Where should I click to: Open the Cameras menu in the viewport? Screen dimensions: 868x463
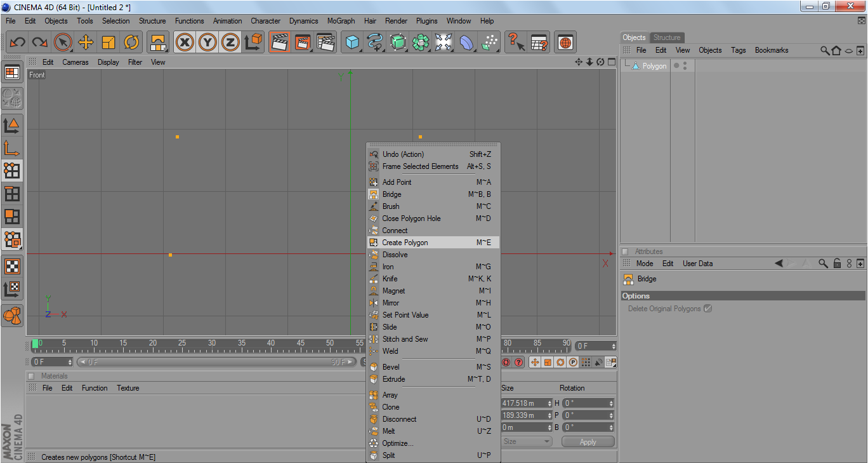[76, 62]
